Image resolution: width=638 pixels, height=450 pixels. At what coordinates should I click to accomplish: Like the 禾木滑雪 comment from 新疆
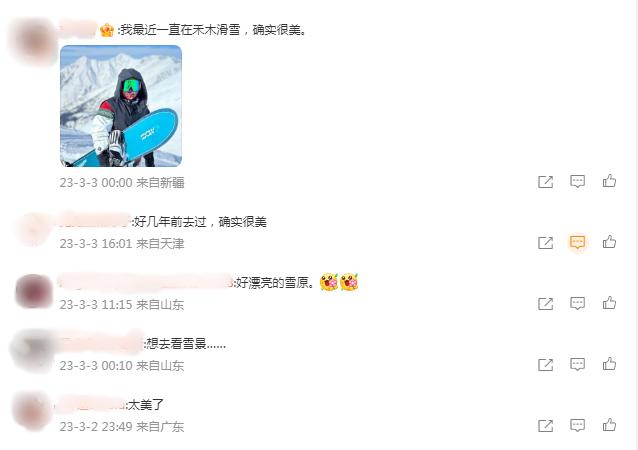point(609,181)
